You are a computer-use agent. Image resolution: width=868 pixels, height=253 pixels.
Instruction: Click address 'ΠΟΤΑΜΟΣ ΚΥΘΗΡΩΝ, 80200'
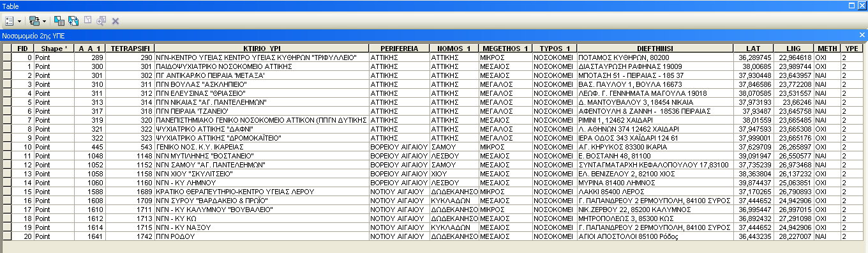655,57
